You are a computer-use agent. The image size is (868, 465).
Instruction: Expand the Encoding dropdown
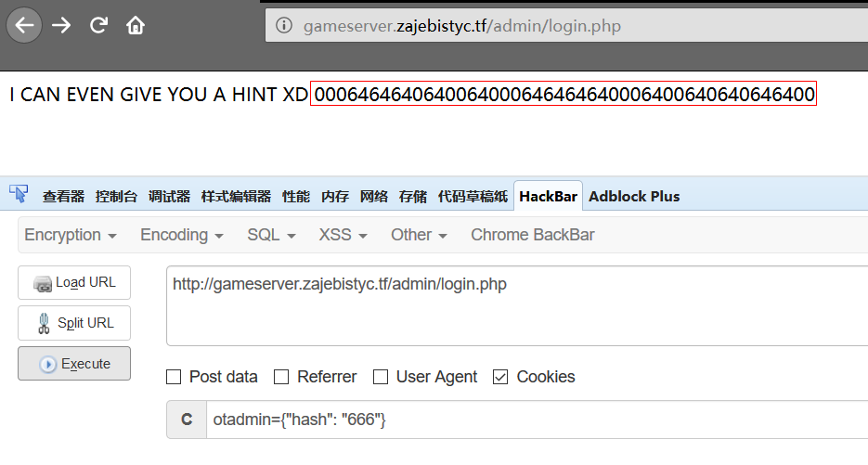(182, 235)
